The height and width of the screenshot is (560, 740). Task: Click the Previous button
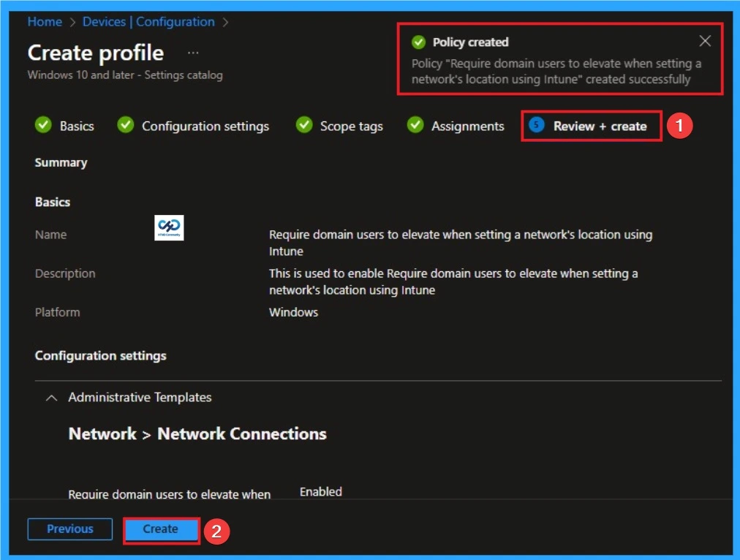click(x=69, y=529)
